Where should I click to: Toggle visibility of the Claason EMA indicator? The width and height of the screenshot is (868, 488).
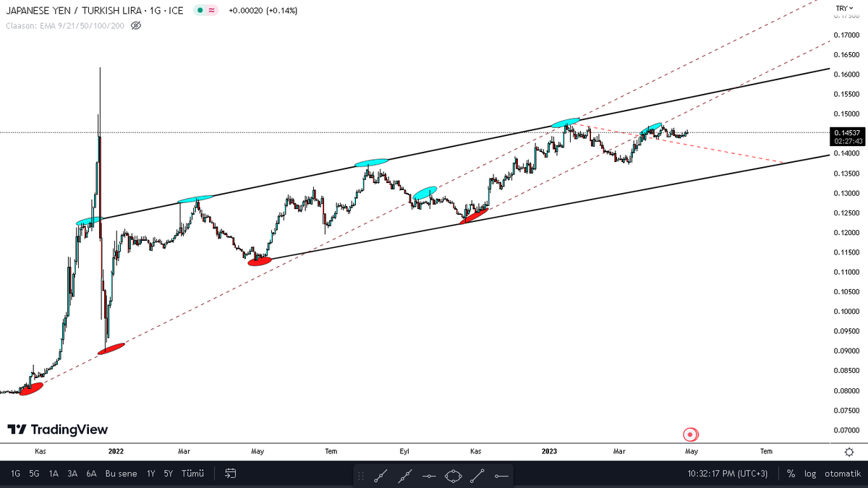click(x=136, y=25)
